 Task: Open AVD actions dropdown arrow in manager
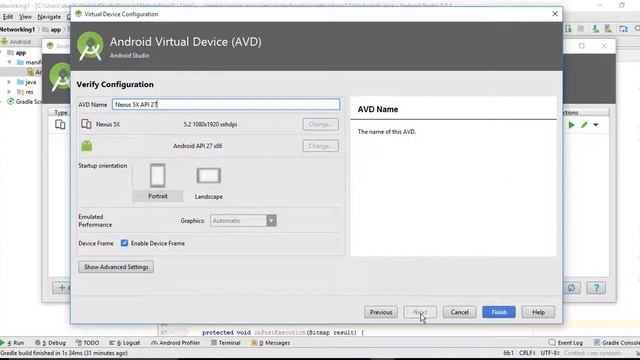pos(596,125)
